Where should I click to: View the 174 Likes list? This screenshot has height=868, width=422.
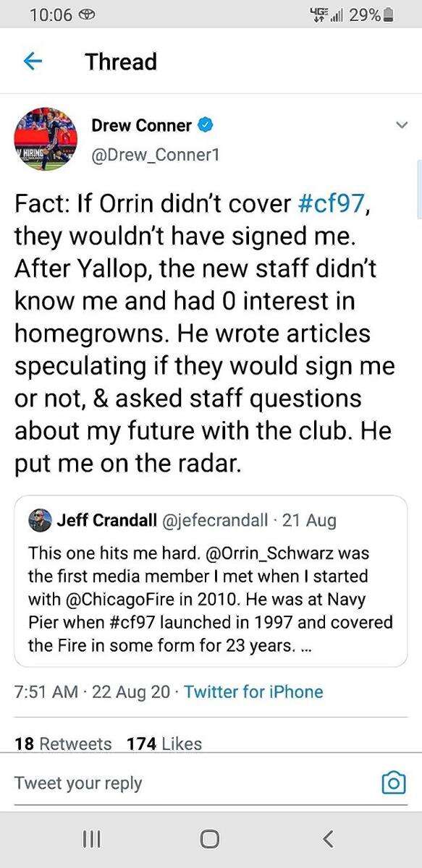click(164, 744)
